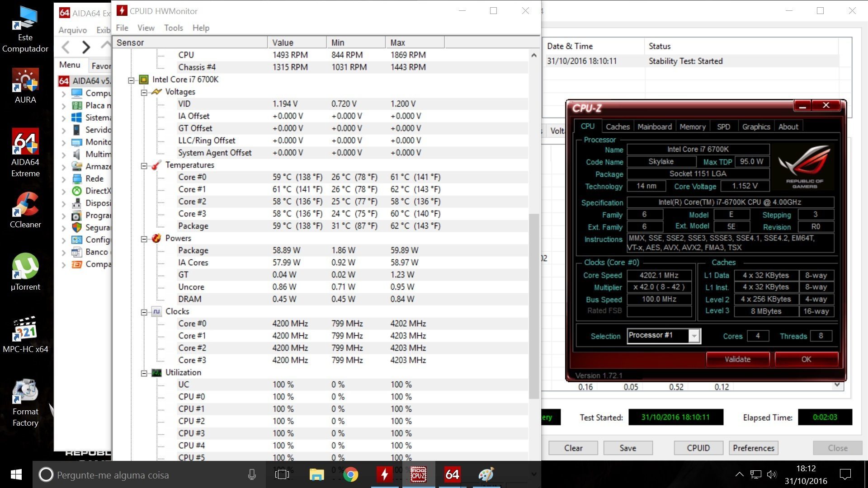
Task: Open AURA desktop shortcut
Action: [25, 86]
